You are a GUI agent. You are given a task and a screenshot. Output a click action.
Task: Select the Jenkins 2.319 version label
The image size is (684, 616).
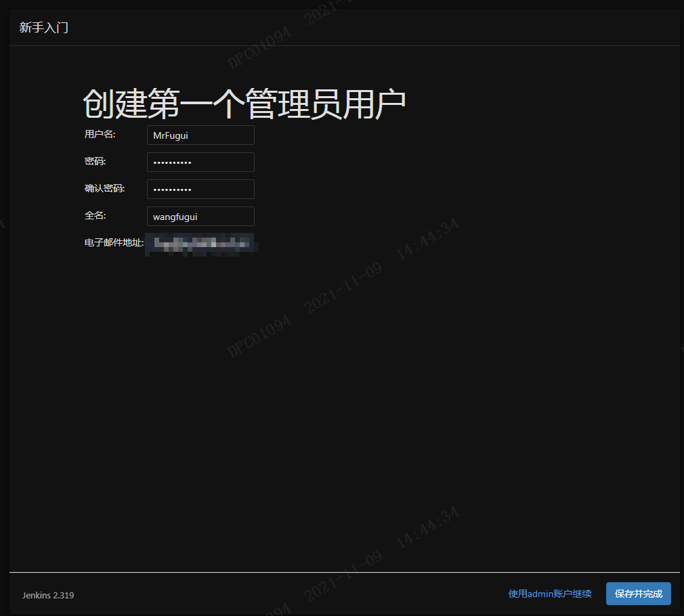[x=47, y=595]
